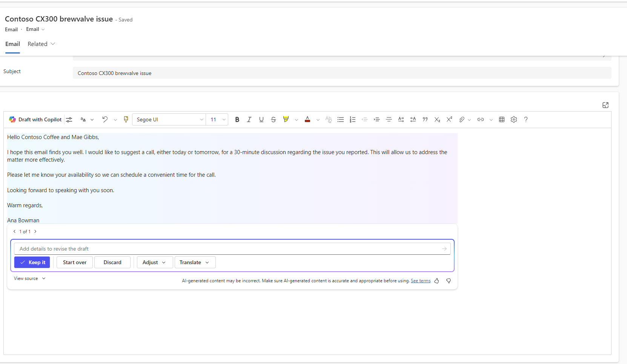Go to next Copilot draft
This screenshot has width=627, height=364.
(x=35, y=231)
